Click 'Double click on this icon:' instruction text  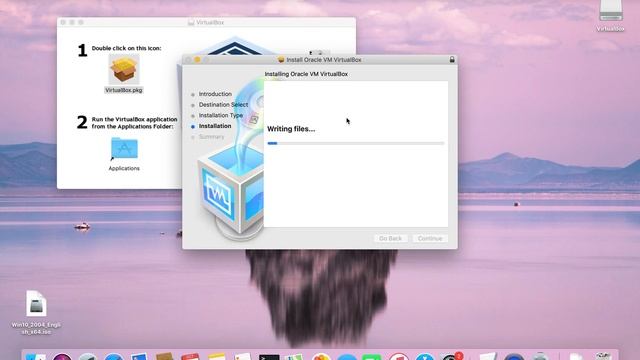pyautogui.click(x=126, y=48)
